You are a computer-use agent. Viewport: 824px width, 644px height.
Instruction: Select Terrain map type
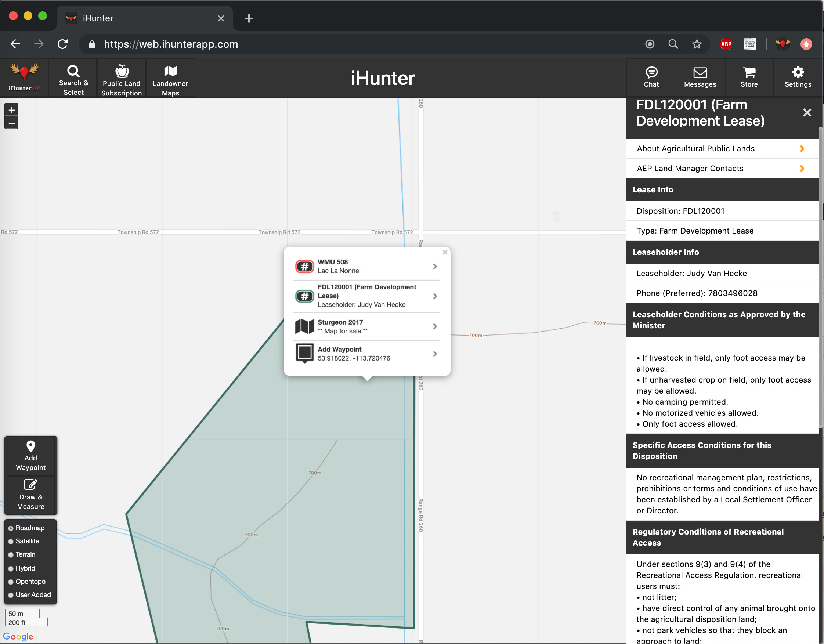pyautogui.click(x=11, y=554)
